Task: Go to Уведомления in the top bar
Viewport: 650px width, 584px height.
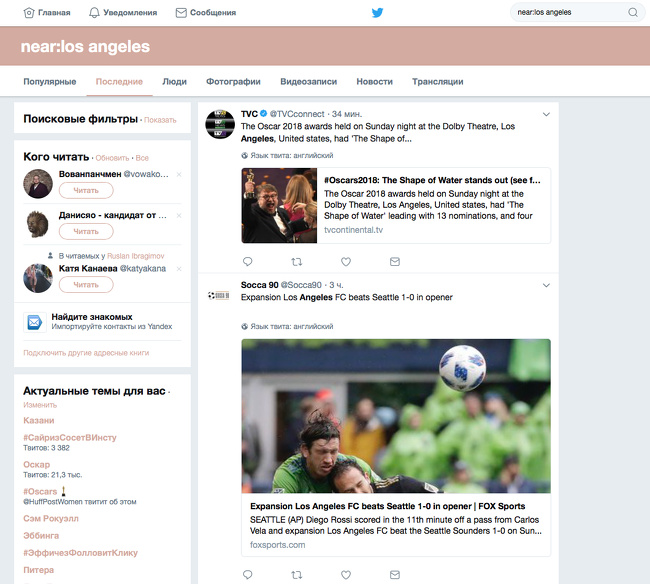Action: [x=123, y=13]
